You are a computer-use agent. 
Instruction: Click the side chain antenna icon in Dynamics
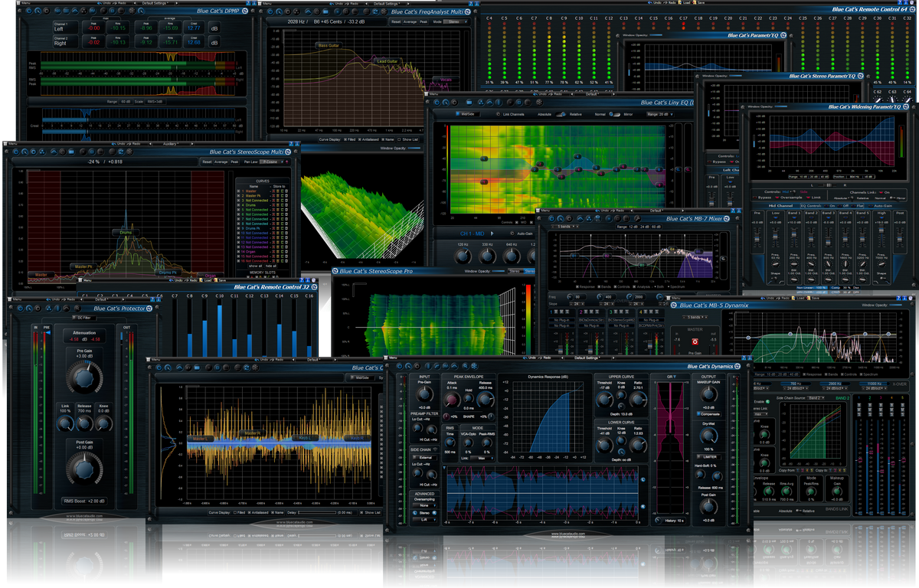coord(434,449)
